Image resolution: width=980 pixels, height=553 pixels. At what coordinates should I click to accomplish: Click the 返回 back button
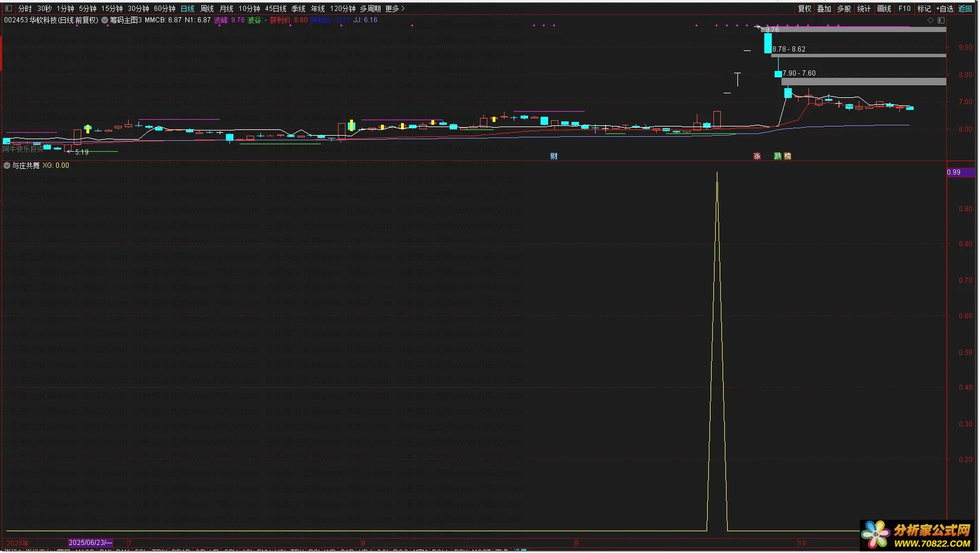[x=965, y=9]
